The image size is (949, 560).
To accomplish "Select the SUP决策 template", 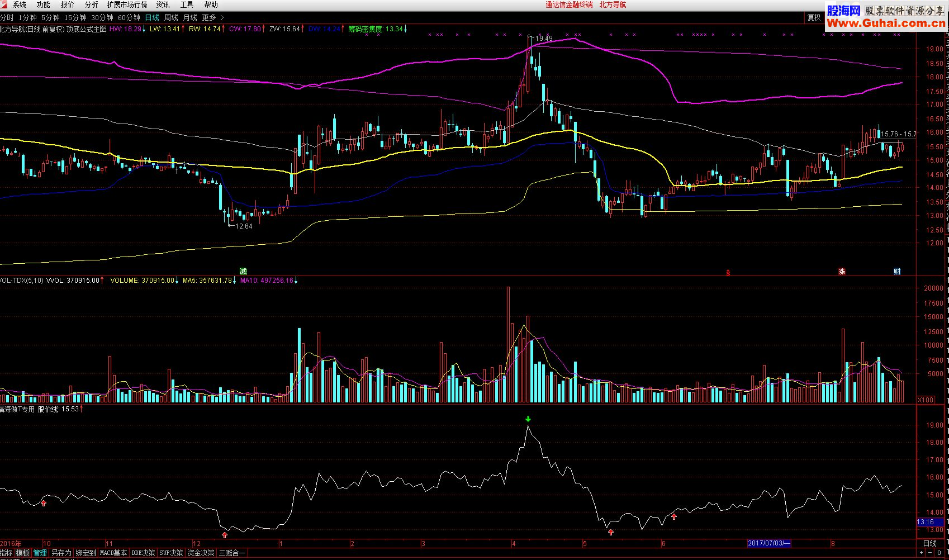I will coord(171,553).
